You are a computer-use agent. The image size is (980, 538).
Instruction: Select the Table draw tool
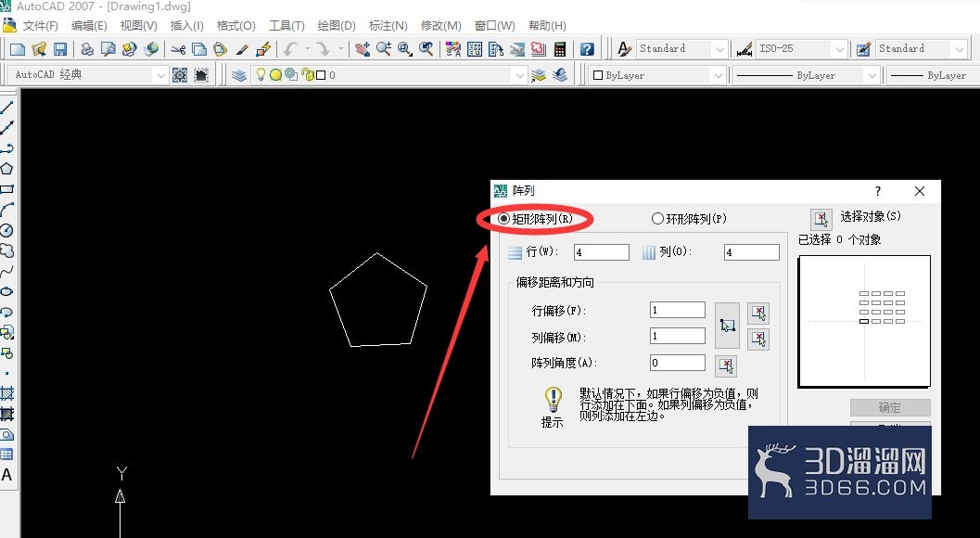(6, 455)
